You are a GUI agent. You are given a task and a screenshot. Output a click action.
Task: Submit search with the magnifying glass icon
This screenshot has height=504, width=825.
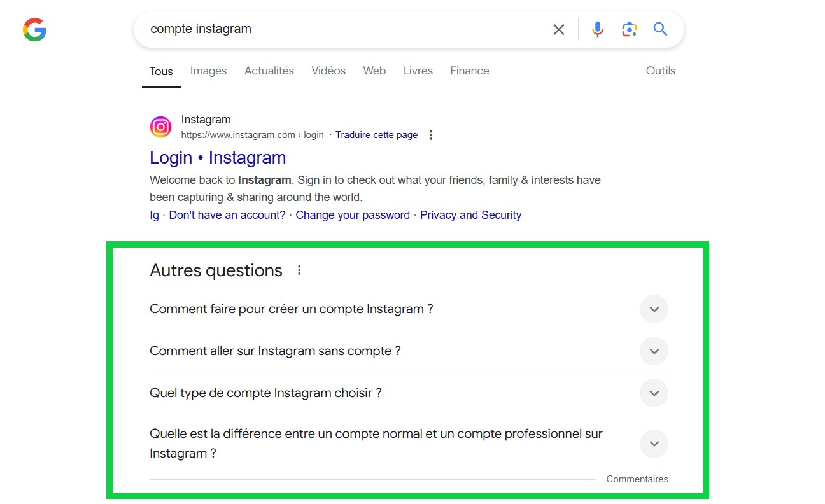(x=660, y=29)
